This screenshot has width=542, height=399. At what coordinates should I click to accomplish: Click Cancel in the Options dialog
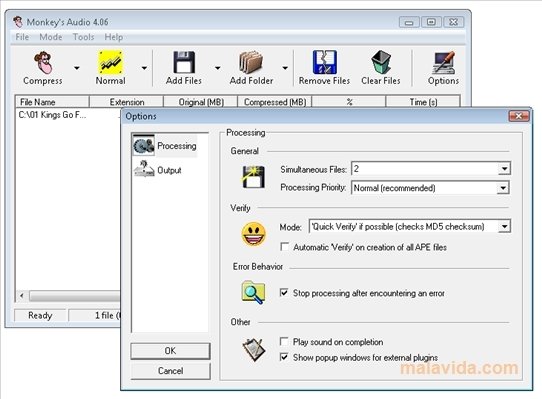click(x=170, y=371)
